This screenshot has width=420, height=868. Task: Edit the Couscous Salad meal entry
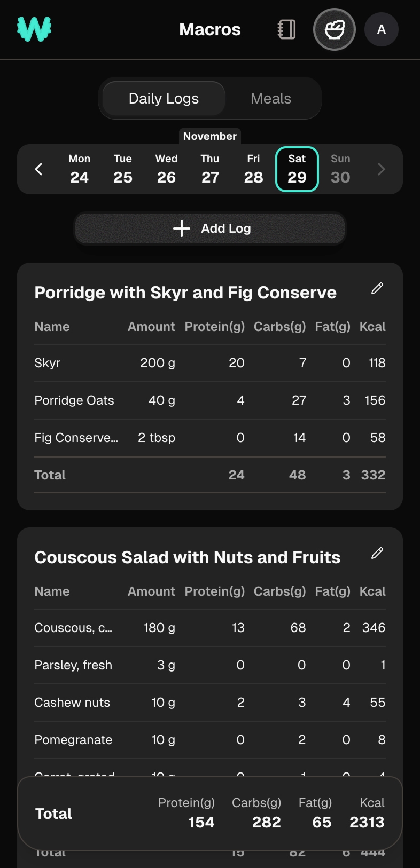point(377,553)
